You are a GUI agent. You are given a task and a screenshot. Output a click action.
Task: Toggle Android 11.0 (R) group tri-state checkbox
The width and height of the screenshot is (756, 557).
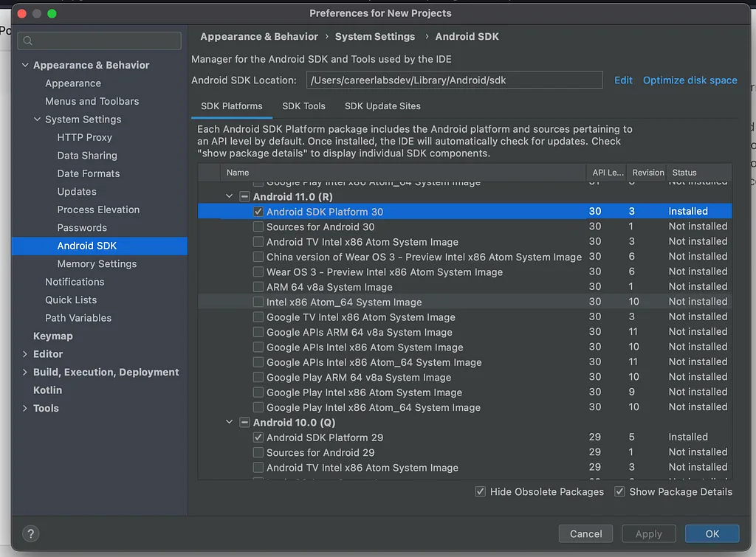click(x=245, y=196)
